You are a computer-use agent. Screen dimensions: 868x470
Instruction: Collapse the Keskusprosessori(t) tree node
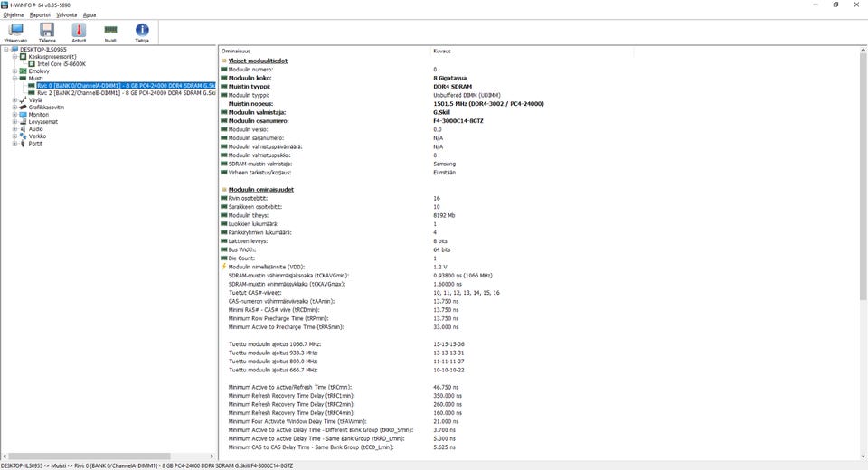(x=15, y=56)
